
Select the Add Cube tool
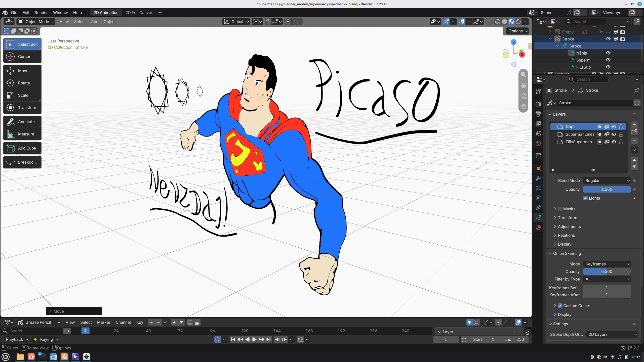[x=22, y=148]
